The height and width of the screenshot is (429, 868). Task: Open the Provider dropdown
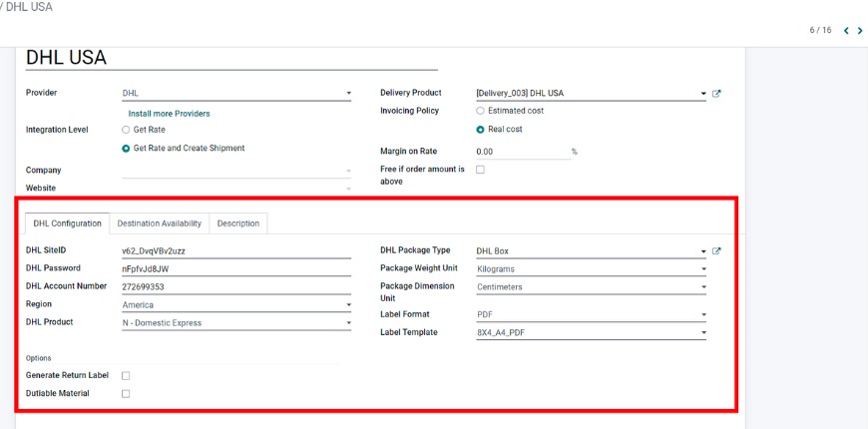pyautogui.click(x=235, y=94)
